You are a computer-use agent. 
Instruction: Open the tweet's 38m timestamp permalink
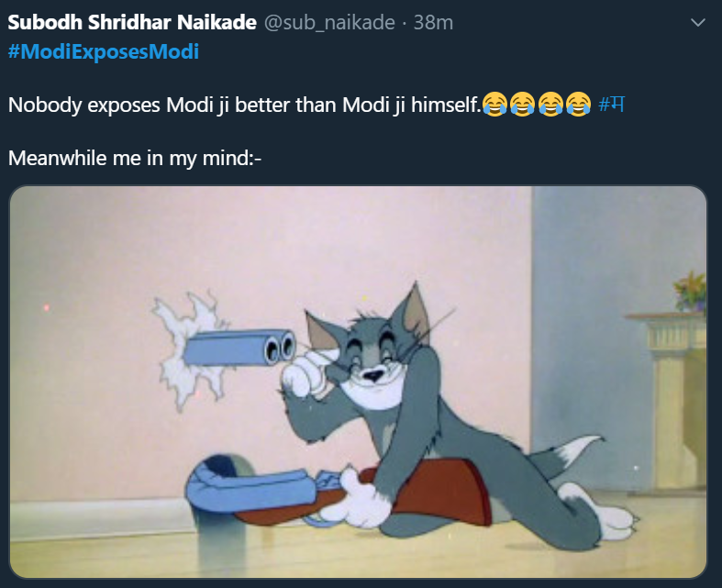[433, 23]
